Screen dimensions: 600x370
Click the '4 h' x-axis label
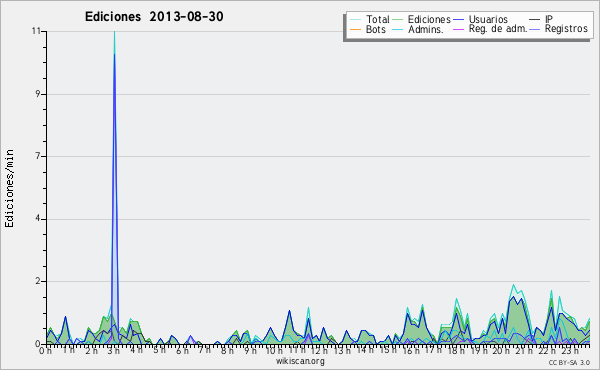[136, 350]
